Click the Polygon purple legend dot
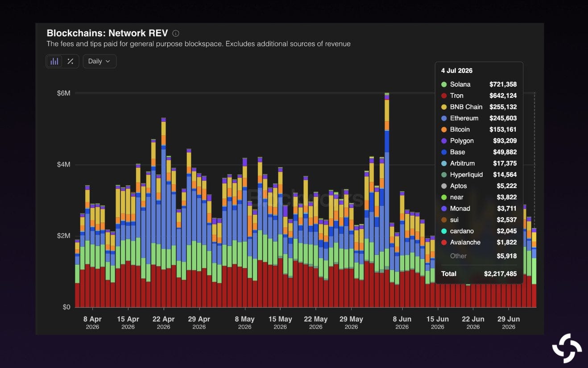The width and height of the screenshot is (588, 368). coord(444,141)
